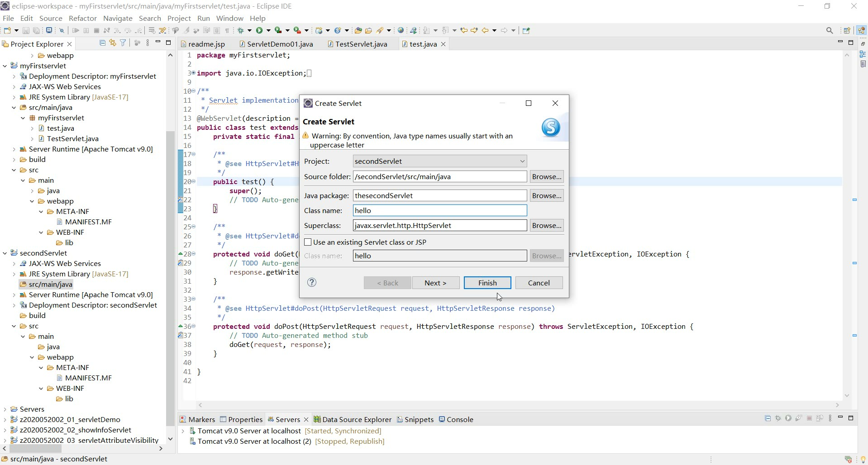The image size is (868, 465).
Task: Click Link with Editor icon in Project Explorer
Action: click(113, 43)
